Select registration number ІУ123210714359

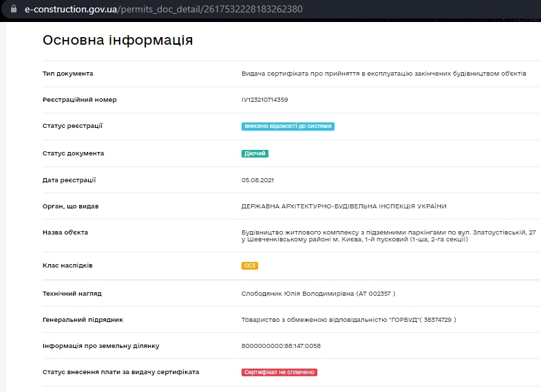tap(264, 100)
